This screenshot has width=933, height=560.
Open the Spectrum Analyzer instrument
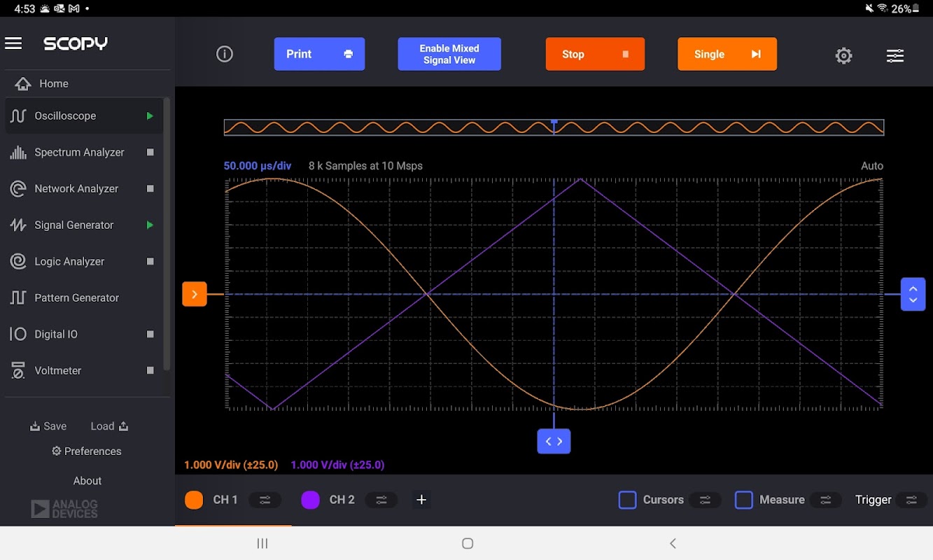click(x=84, y=153)
